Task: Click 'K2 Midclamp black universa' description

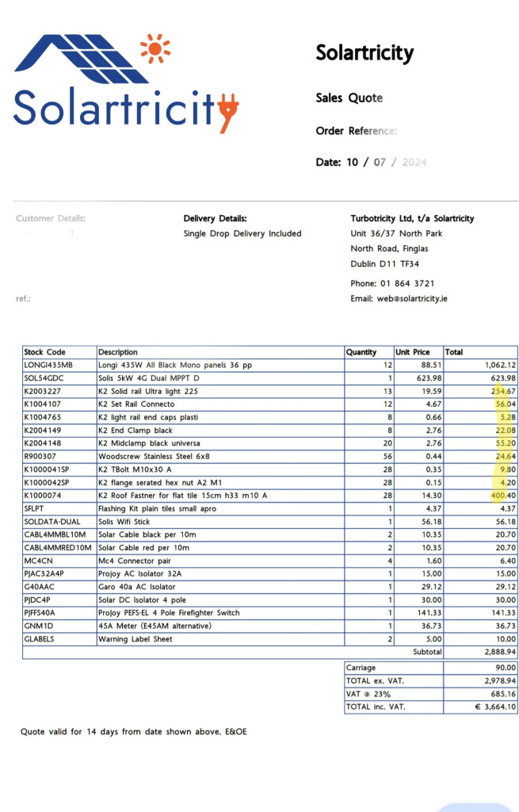Action: coord(149,443)
